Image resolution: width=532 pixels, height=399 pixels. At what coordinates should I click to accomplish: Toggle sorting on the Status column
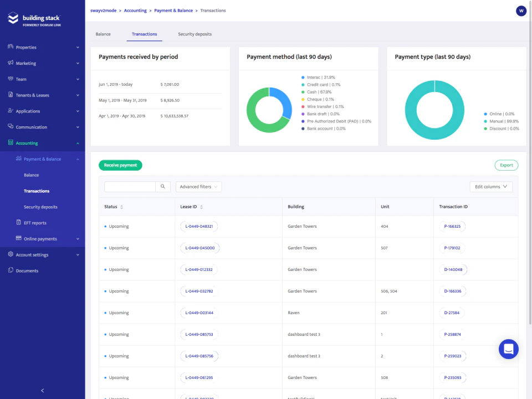point(122,207)
